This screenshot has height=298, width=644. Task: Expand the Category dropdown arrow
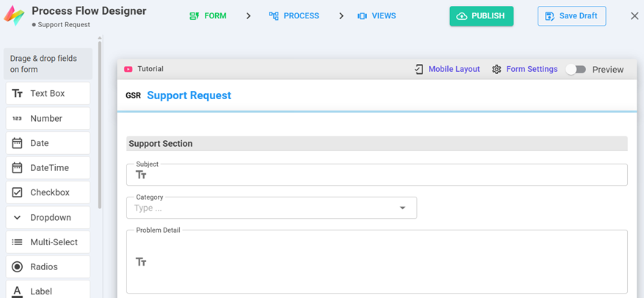point(402,208)
